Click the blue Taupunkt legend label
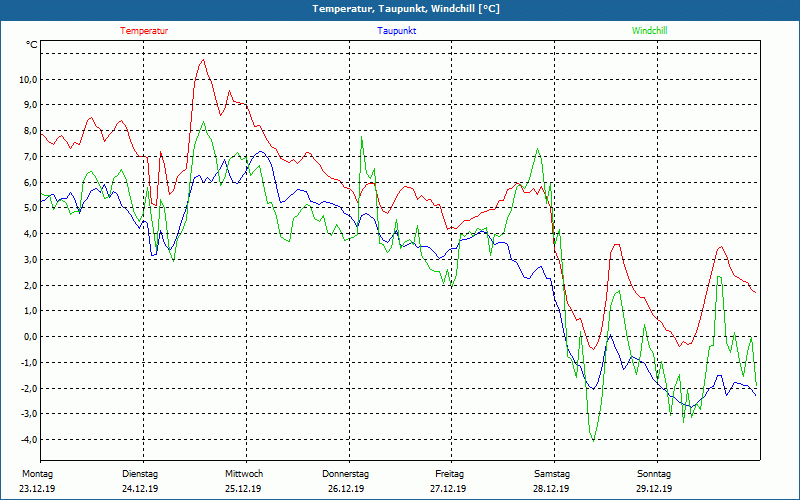 (396, 31)
